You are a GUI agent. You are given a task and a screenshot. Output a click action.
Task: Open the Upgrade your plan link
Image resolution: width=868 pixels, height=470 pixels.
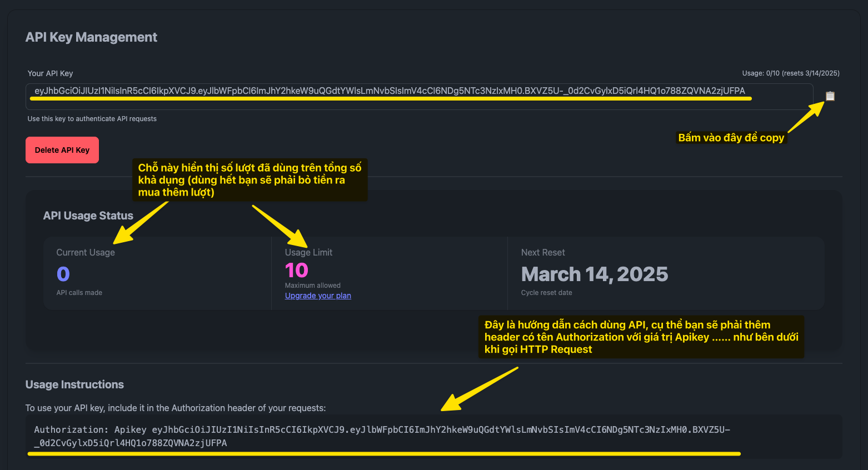point(318,296)
